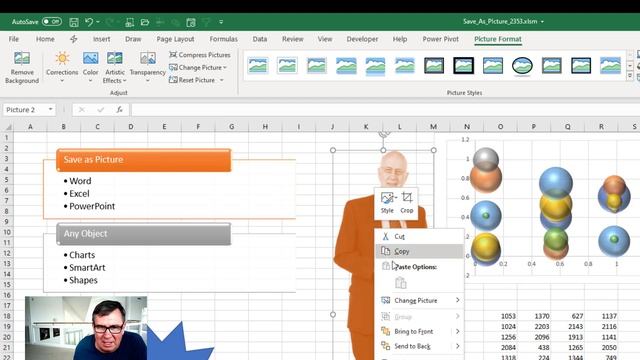Image resolution: width=640 pixels, height=360 pixels.
Task: Switch to the Formulas tab
Action: pos(223,39)
